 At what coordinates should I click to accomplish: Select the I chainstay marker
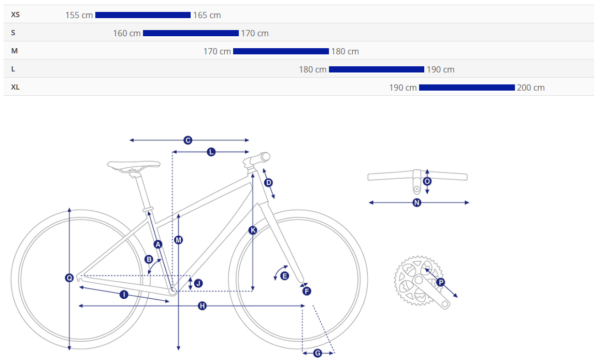click(x=124, y=295)
